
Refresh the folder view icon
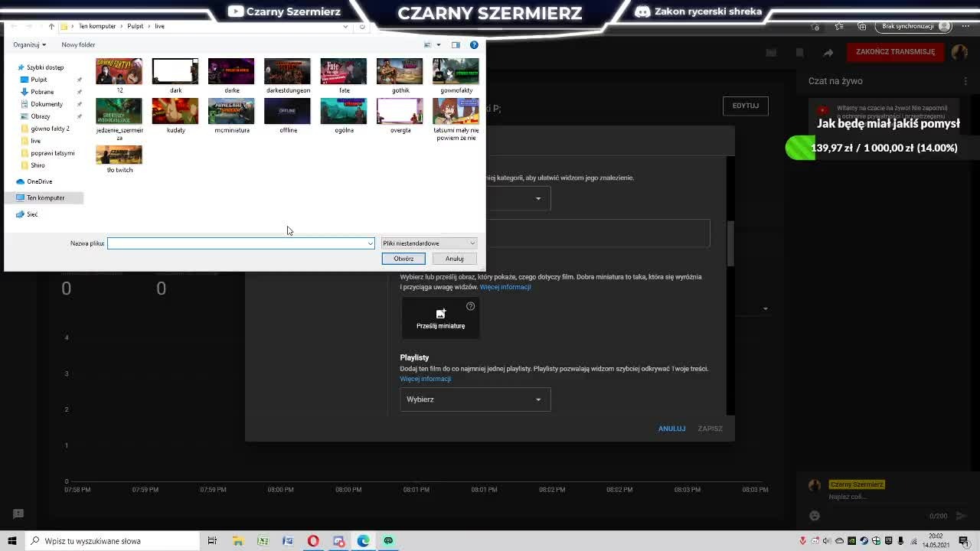[x=362, y=26]
